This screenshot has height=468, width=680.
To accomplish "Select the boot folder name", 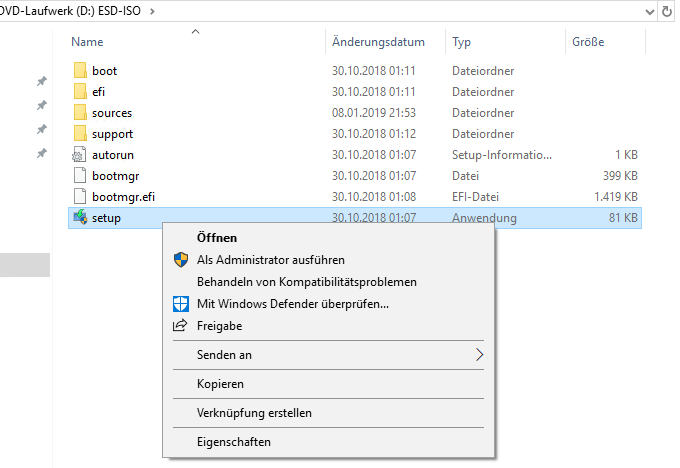I will click(x=105, y=71).
